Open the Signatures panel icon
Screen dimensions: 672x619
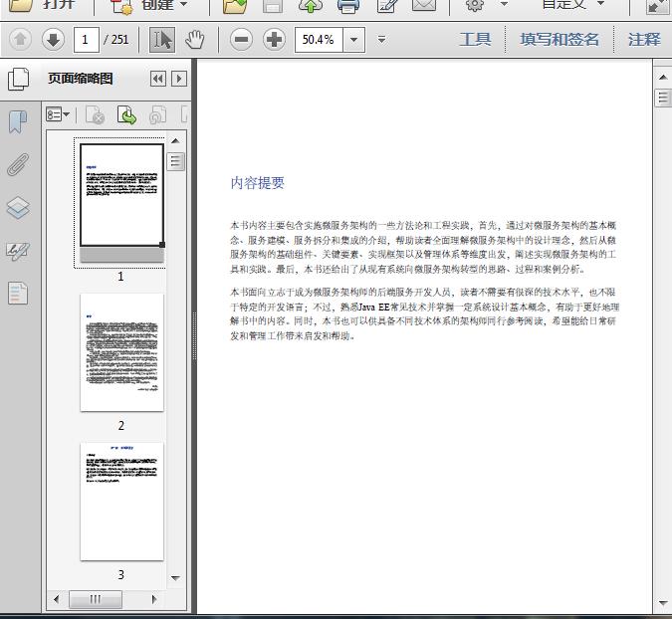[17, 251]
